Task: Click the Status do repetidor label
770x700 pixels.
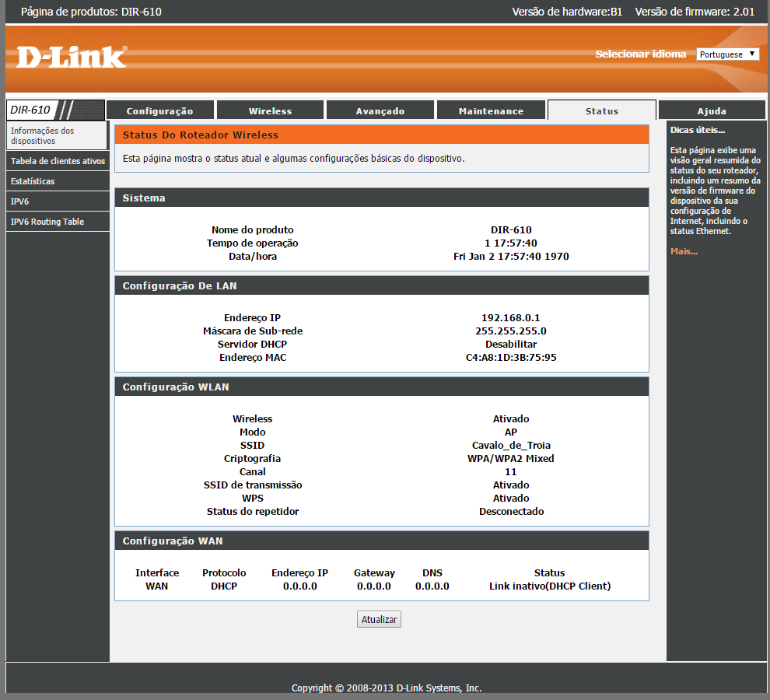Action: click(x=253, y=512)
